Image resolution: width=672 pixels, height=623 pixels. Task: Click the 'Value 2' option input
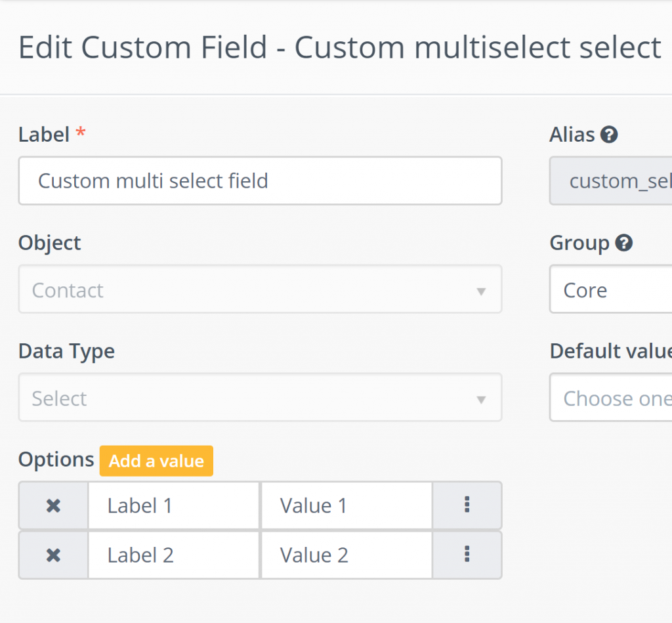(x=346, y=555)
